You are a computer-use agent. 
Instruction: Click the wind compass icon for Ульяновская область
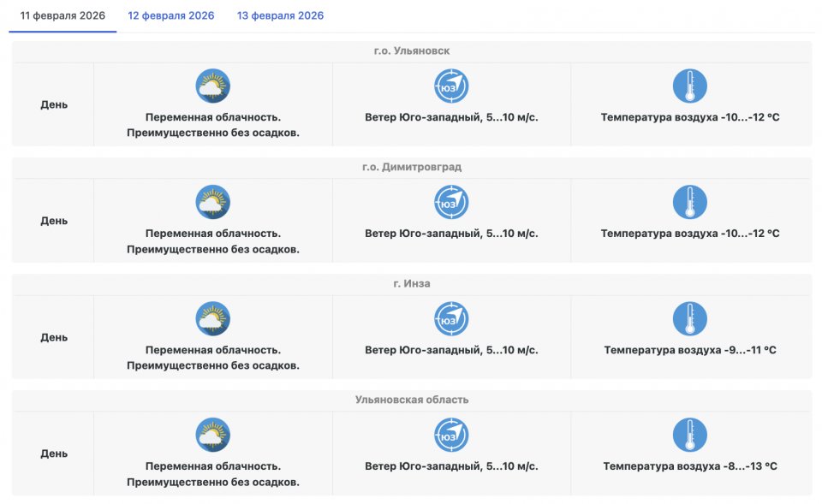coord(451,436)
